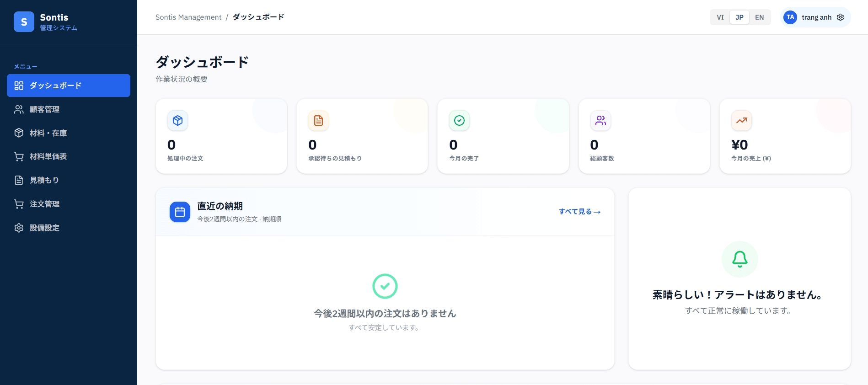
Task: Click the 処理中の注文 label
Action: (x=185, y=158)
